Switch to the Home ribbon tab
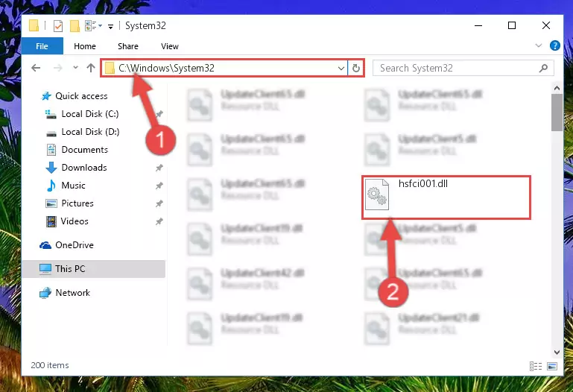The height and width of the screenshot is (392, 573). pos(85,46)
